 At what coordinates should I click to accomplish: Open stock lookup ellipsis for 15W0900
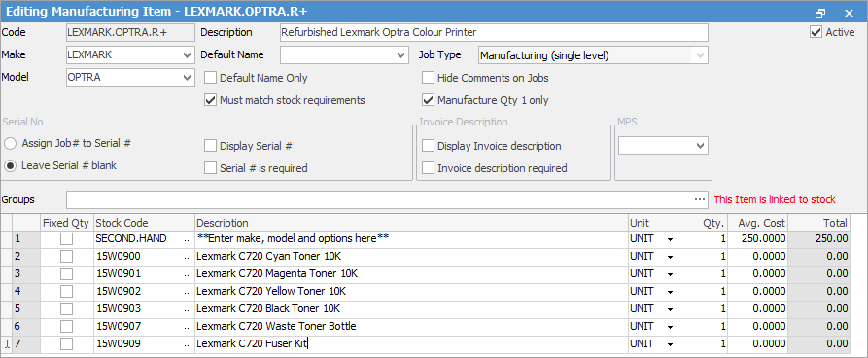coord(190,256)
